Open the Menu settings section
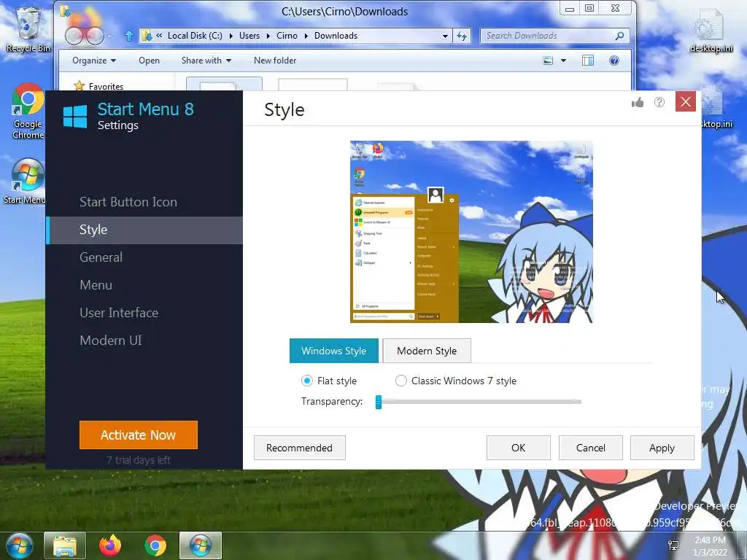 pos(96,285)
